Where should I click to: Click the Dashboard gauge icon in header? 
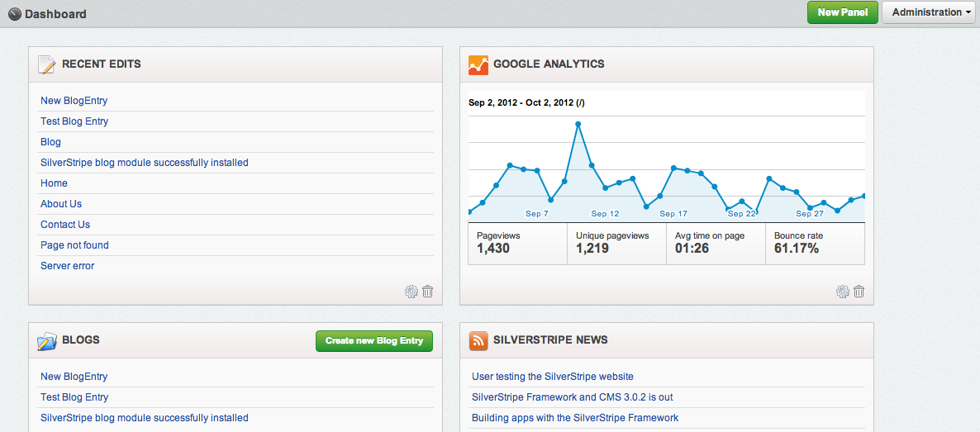click(14, 13)
